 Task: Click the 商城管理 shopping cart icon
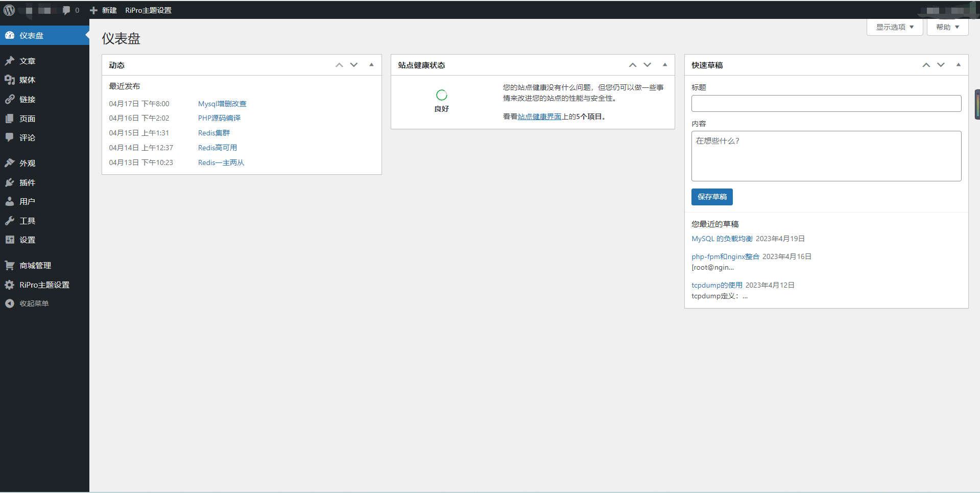[x=10, y=265]
